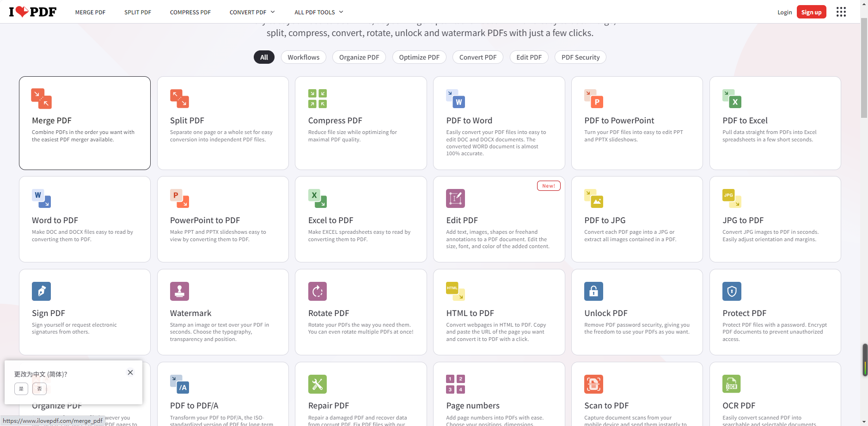The height and width of the screenshot is (426, 868).
Task: Click the Compress PDF green arrows icon
Action: pyautogui.click(x=317, y=98)
